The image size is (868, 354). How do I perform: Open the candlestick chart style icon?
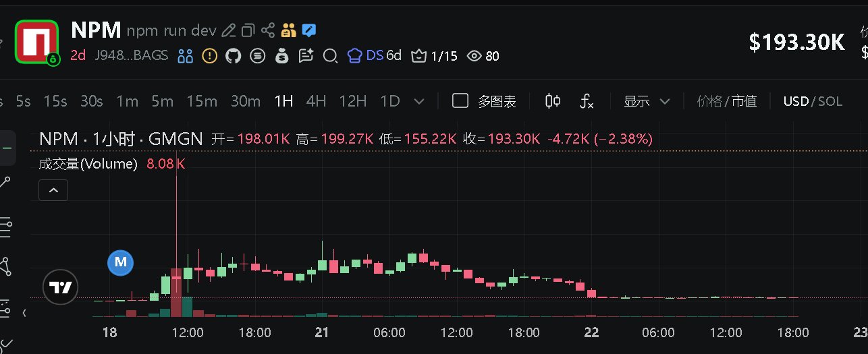tap(553, 101)
